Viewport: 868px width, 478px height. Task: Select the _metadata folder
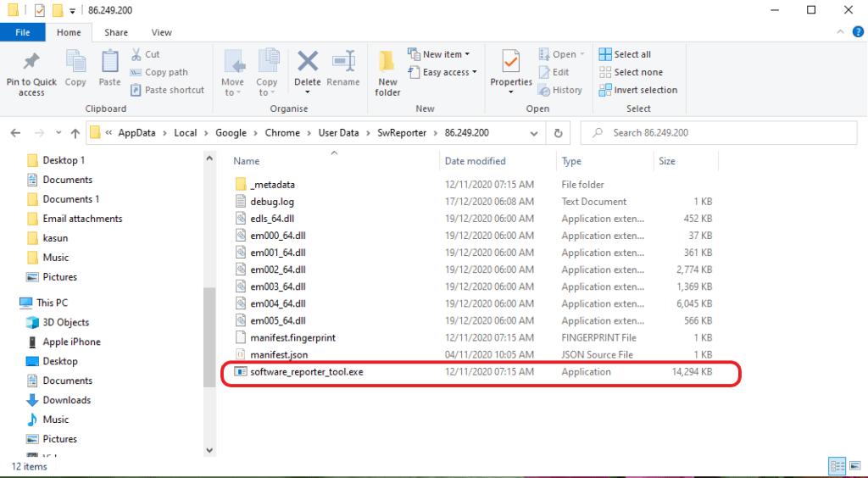coord(272,184)
